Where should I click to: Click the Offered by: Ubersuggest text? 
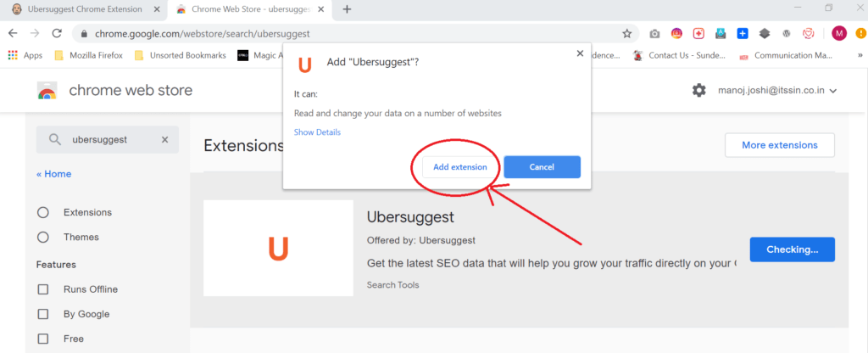(x=421, y=240)
